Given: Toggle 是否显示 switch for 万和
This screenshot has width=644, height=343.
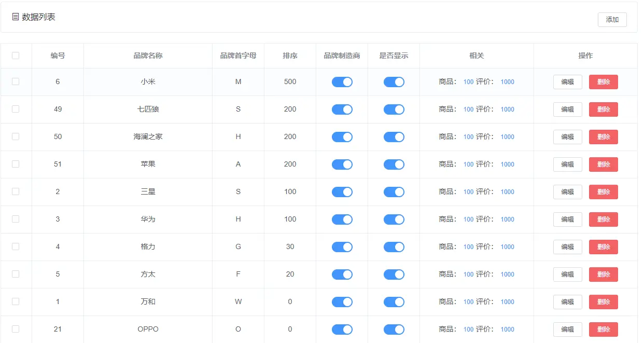Looking at the screenshot, I should point(394,302).
